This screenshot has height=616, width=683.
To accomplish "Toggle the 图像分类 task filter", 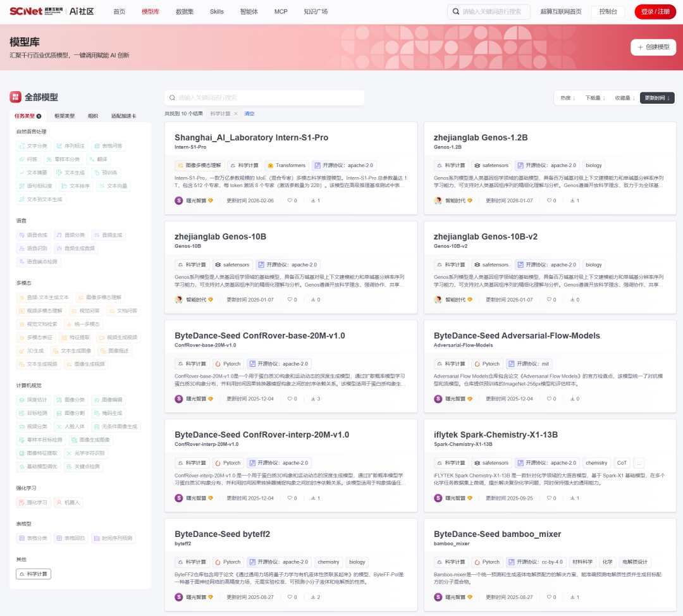I will (71, 400).
